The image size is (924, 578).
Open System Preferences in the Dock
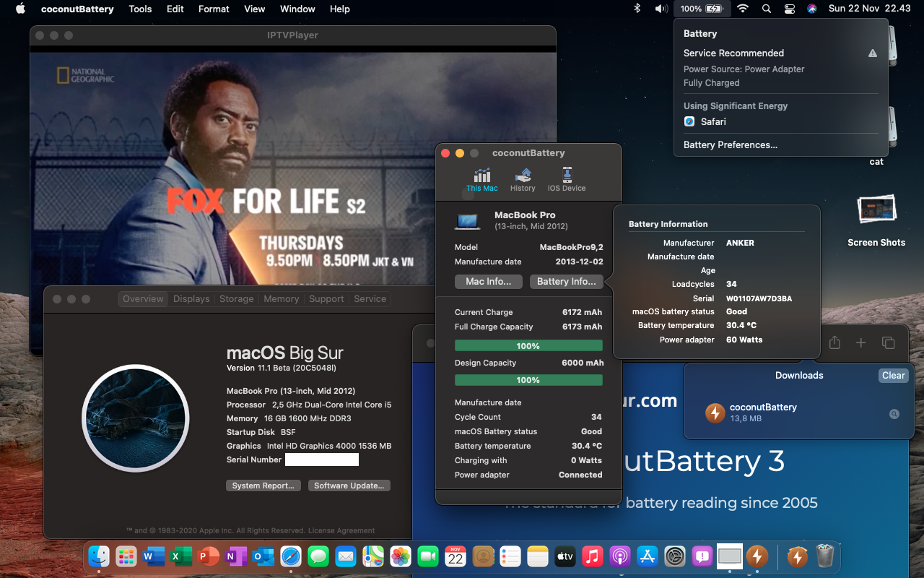tap(675, 556)
